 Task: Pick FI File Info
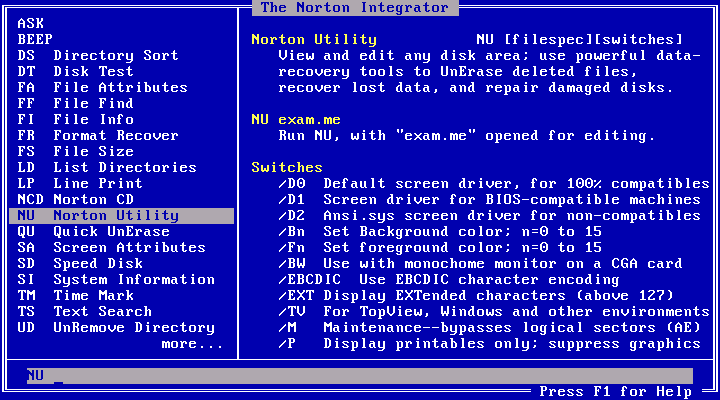75,119
